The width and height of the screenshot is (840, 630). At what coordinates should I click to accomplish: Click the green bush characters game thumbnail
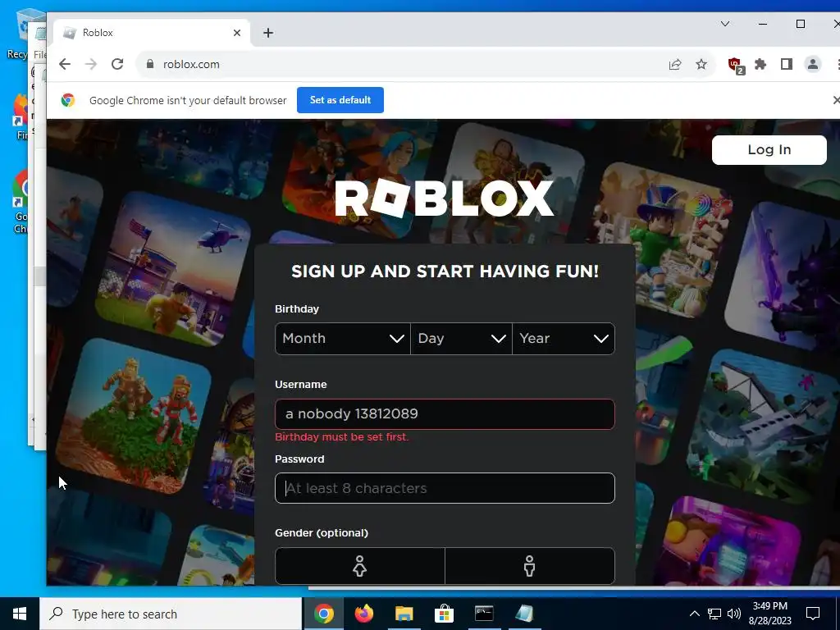tap(133, 416)
